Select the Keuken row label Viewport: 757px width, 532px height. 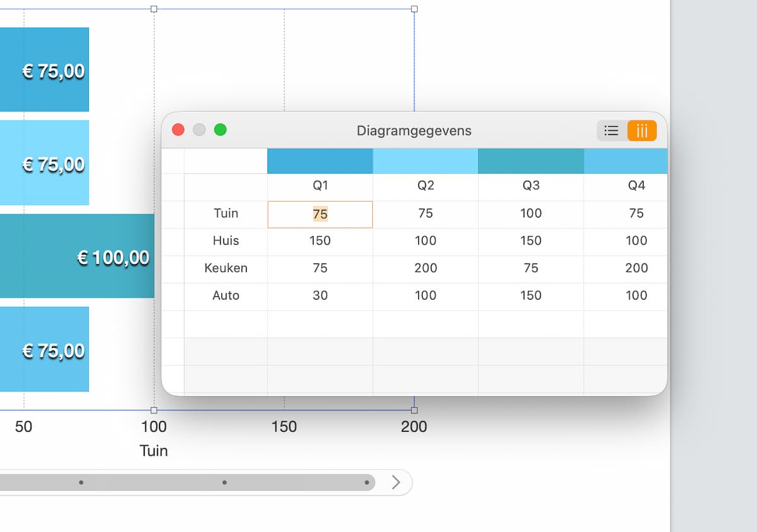tap(226, 269)
